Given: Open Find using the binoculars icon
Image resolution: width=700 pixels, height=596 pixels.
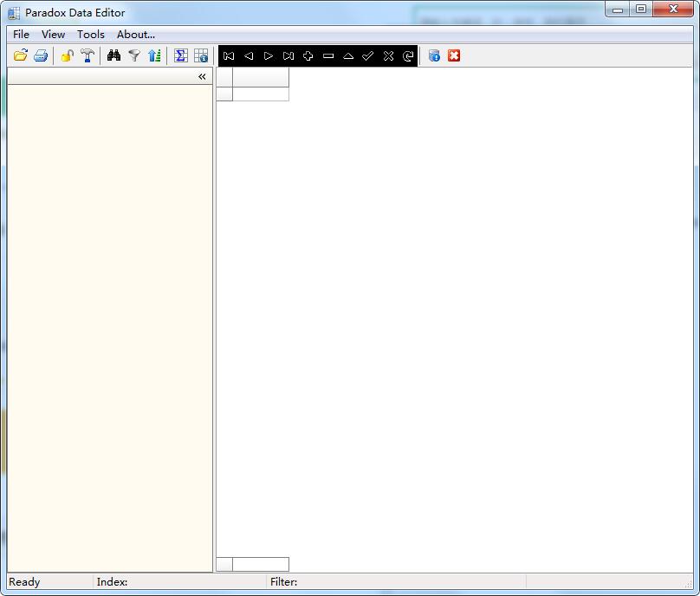Looking at the screenshot, I should click(x=114, y=55).
